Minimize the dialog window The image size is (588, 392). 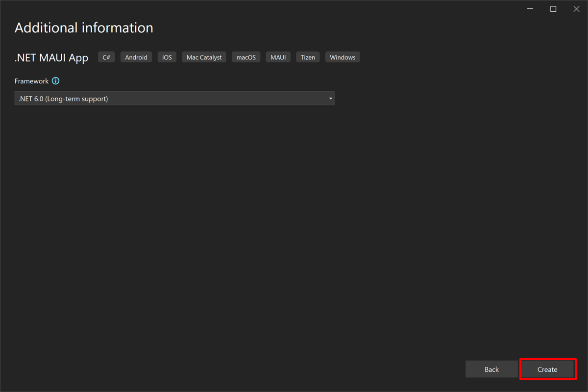[x=530, y=9]
